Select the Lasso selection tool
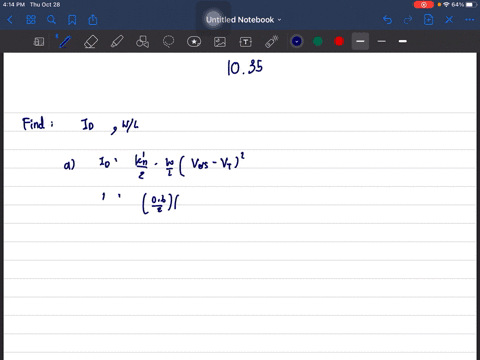The image size is (480, 360). (168, 42)
